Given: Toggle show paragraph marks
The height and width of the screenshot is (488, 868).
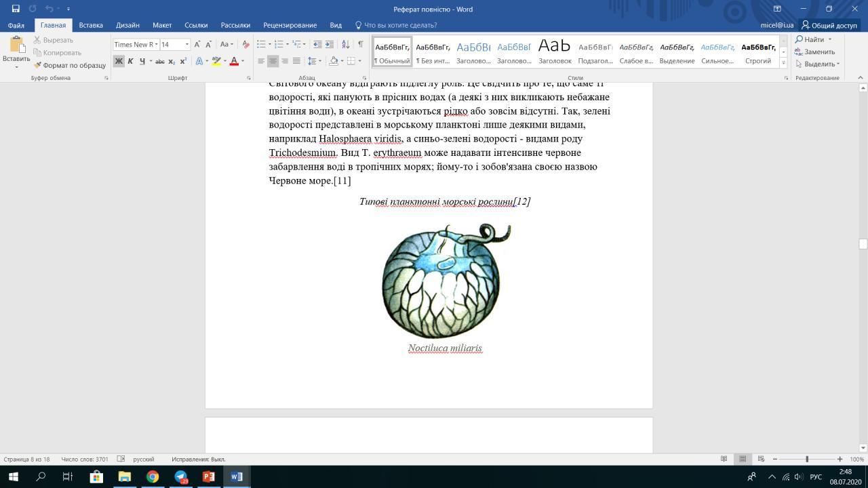Looking at the screenshot, I should click(361, 44).
